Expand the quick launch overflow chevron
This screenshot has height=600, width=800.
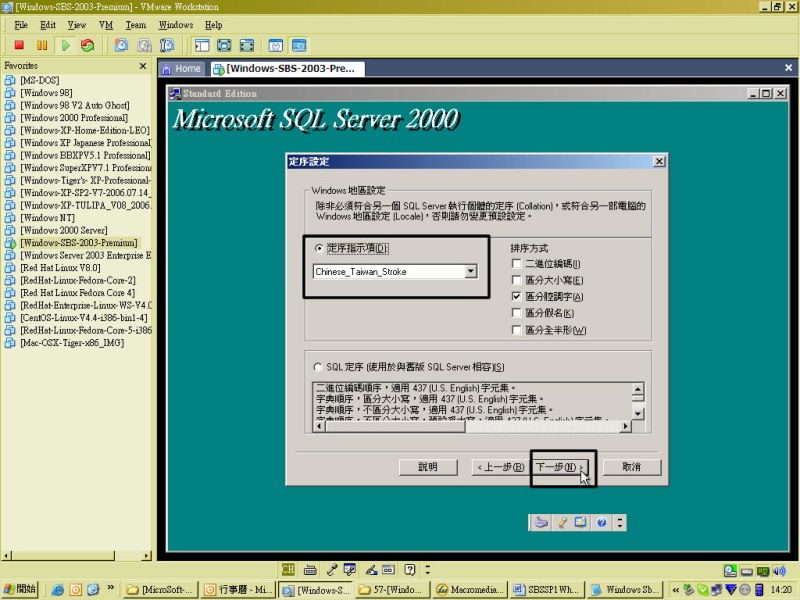[x=111, y=588]
